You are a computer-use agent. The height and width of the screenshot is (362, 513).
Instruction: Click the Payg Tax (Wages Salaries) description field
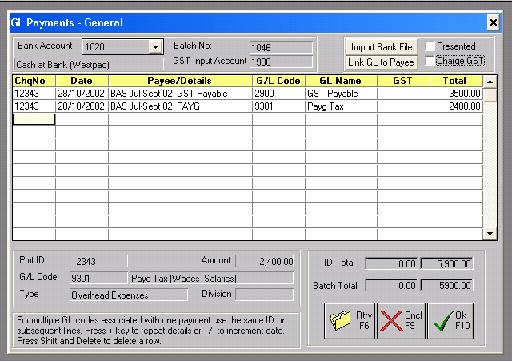(211, 278)
